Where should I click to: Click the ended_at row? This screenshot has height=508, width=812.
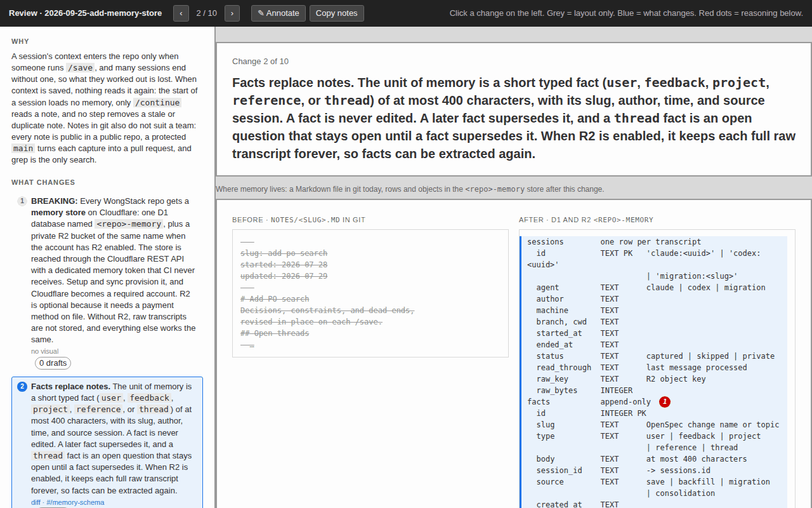click(x=577, y=345)
